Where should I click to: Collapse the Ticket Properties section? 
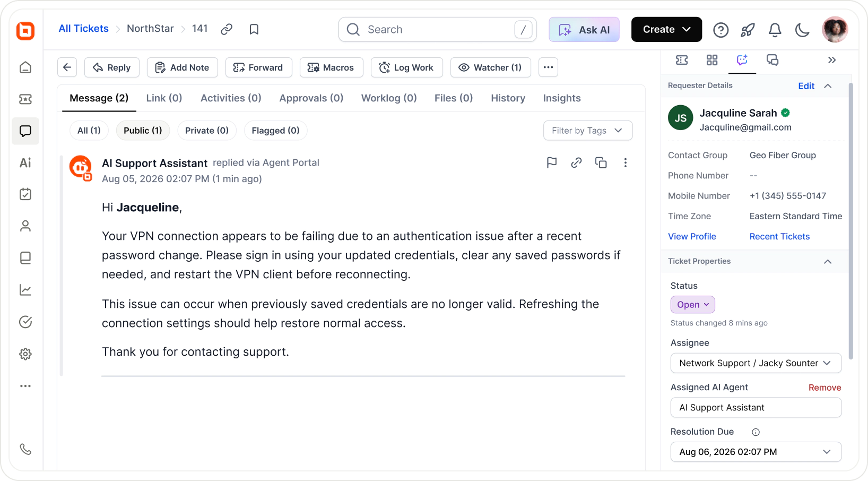828,261
